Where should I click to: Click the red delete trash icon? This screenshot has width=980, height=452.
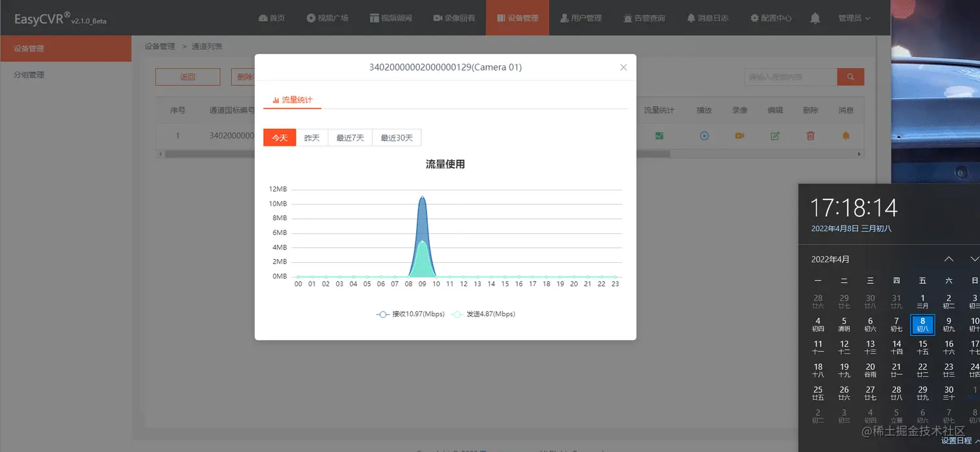click(x=810, y=136)
